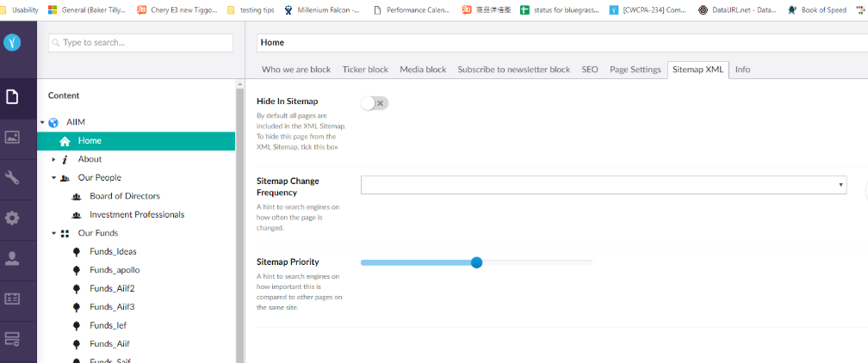The image size is (868, 363).
Task: Open the Users section icon
Action: pyautogui.click(x=12, y=258)
